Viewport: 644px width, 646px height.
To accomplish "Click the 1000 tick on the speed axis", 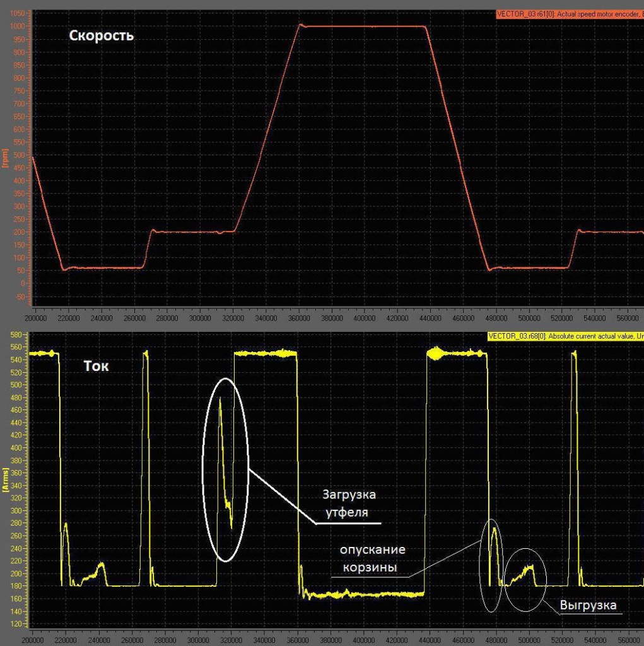I will point(19,26).
